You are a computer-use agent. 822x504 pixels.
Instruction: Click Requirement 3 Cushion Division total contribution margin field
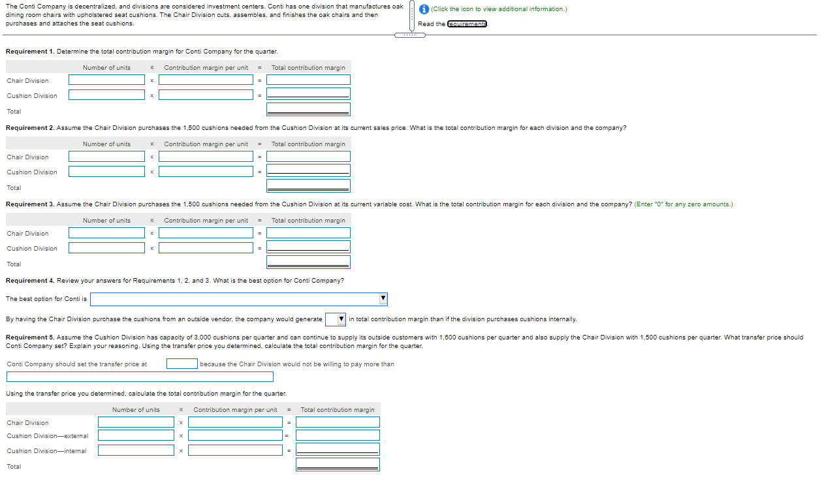[x=308, y=247]
